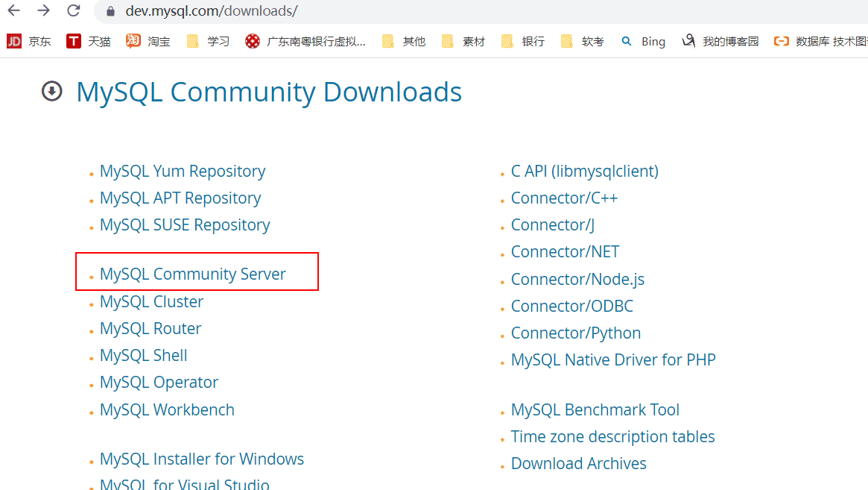Viewport: 868px width, 490px height.
Task: Click the download arrow beside MySQL Community Downloads
Action: (x=51, y=92)
